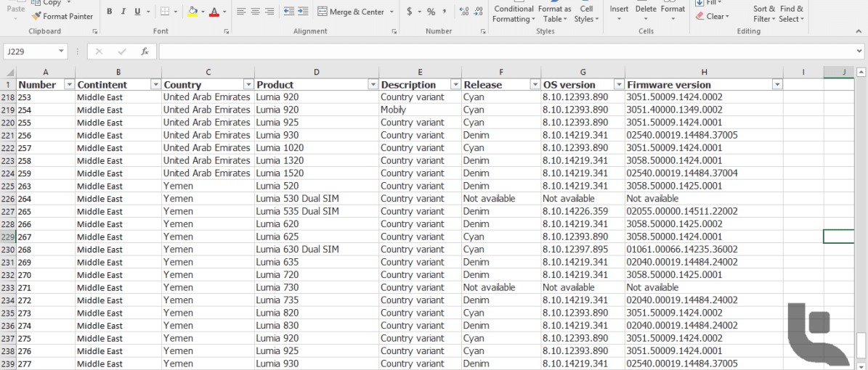Apply comma style format
The image size is (868, 370).
pyautogui.click(x=445, y=12)
